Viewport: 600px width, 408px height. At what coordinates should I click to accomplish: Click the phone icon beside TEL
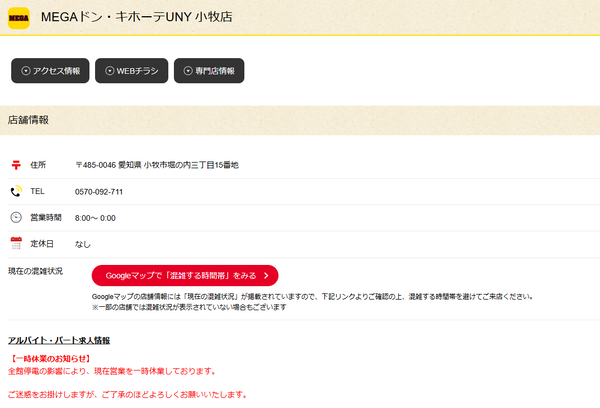pyautogui.click(x=16, y=191)
